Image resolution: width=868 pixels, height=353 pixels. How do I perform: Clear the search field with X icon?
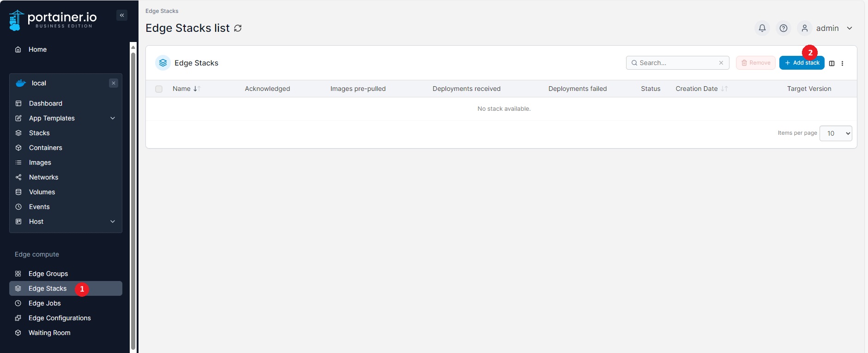tap(721, 63)
